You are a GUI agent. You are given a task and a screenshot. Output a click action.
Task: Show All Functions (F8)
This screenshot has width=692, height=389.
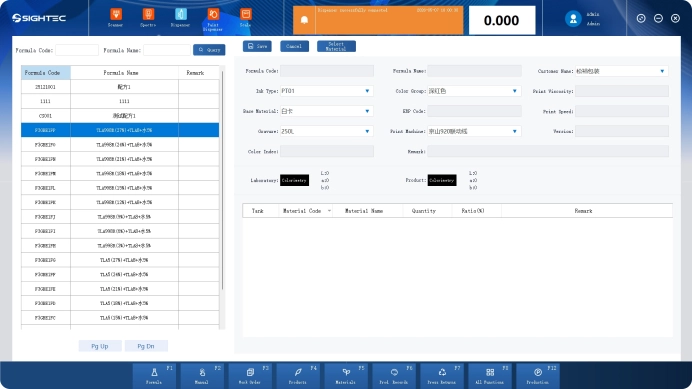coord(490,375)
